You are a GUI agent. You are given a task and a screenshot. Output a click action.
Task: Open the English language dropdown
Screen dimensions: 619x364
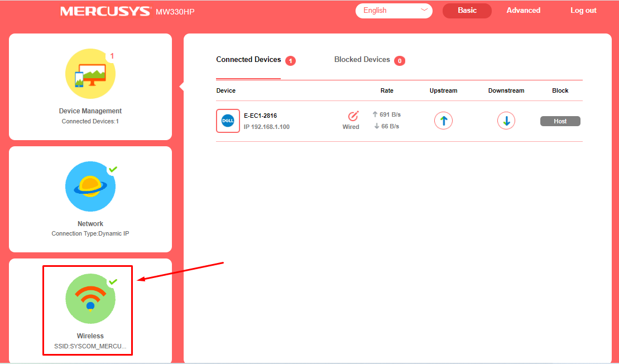click(394, 11)
